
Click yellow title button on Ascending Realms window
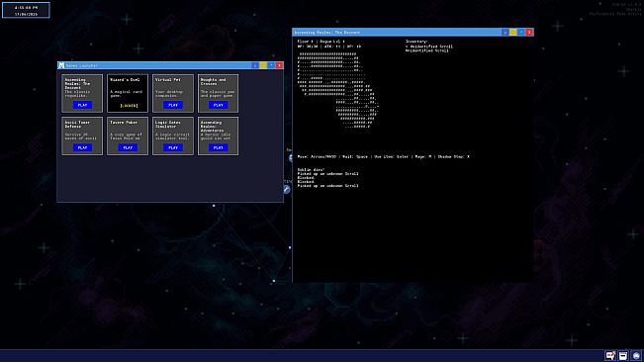pos(513,32)
